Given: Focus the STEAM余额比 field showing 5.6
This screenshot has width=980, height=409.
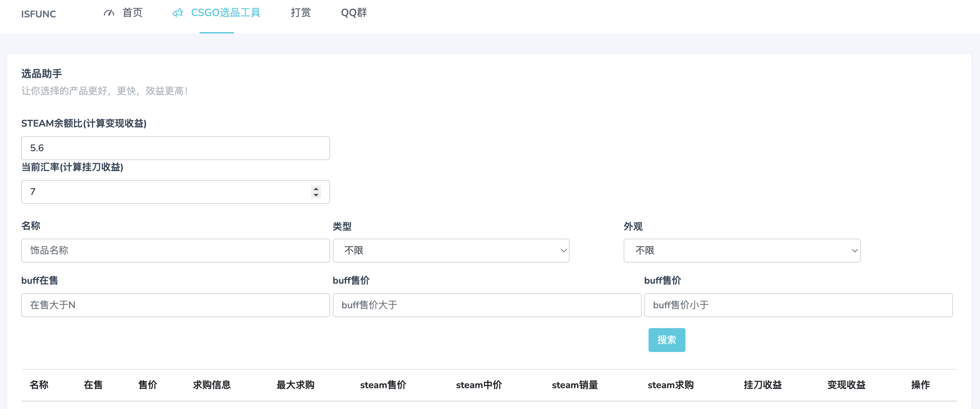Looking at the screenshot, I should (175, 148).
